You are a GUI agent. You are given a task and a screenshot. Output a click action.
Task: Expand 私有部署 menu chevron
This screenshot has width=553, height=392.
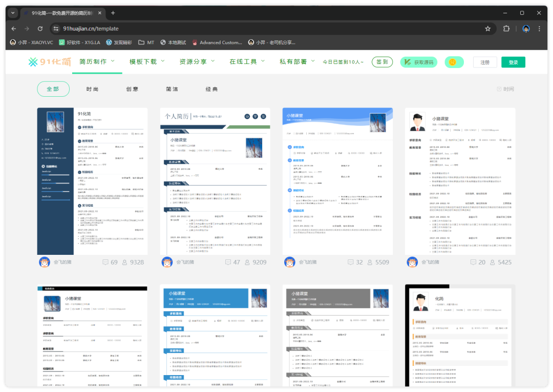pos(313,61)
